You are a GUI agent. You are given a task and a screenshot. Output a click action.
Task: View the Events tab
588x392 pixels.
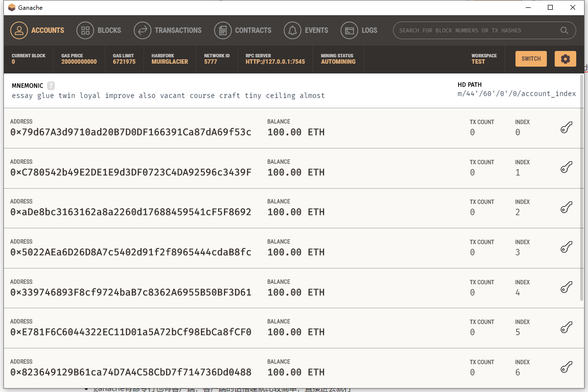click(306, 30)
